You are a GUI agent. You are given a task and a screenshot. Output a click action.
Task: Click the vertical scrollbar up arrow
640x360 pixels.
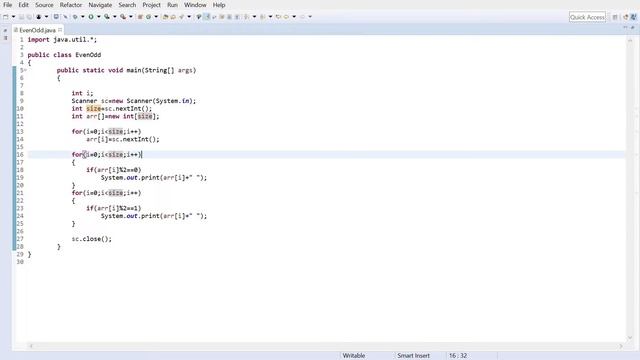630,40
